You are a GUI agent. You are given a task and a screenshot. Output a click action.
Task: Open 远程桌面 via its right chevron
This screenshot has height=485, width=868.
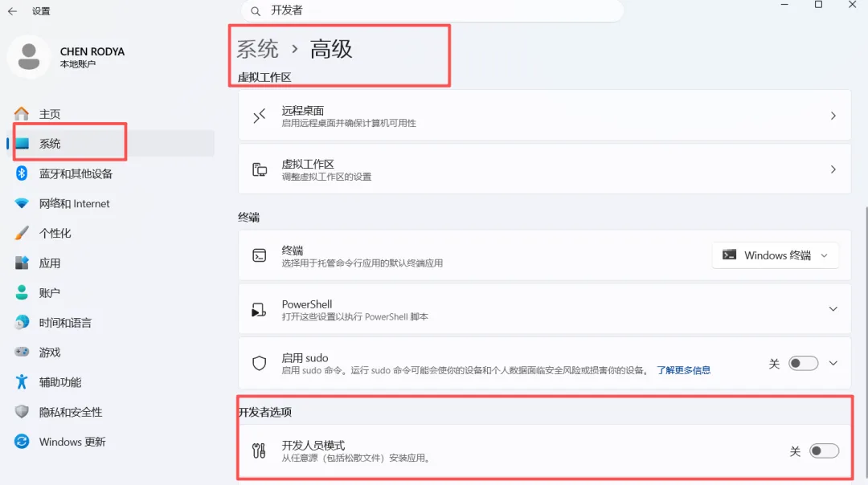pyautogui.click(x=833, y=116)
